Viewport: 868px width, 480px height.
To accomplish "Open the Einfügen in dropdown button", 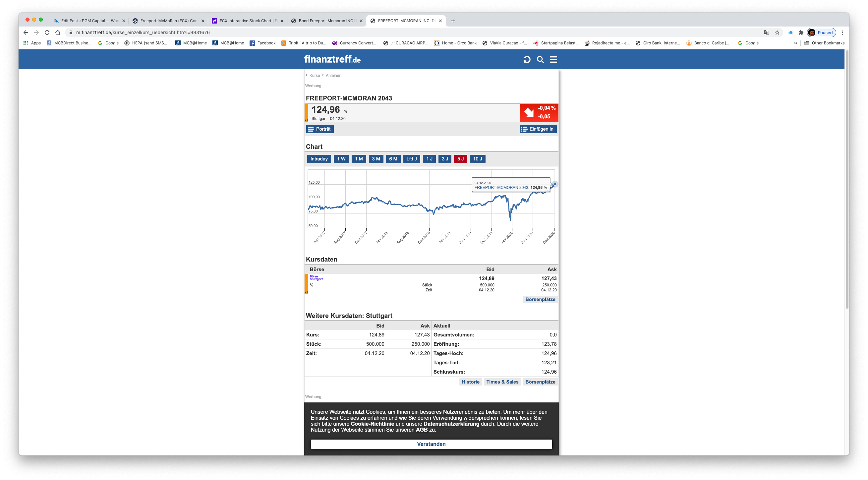I will (538, 129).
